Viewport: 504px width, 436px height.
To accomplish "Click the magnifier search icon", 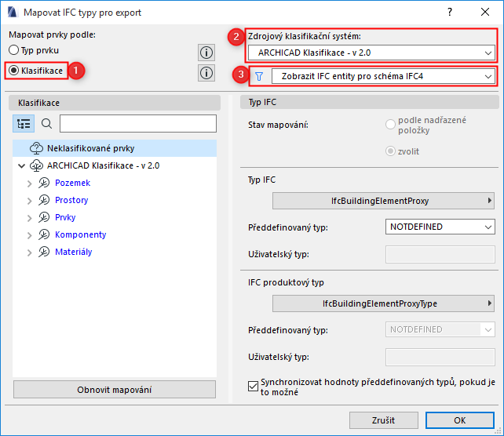I will click(x=46, y=124).
